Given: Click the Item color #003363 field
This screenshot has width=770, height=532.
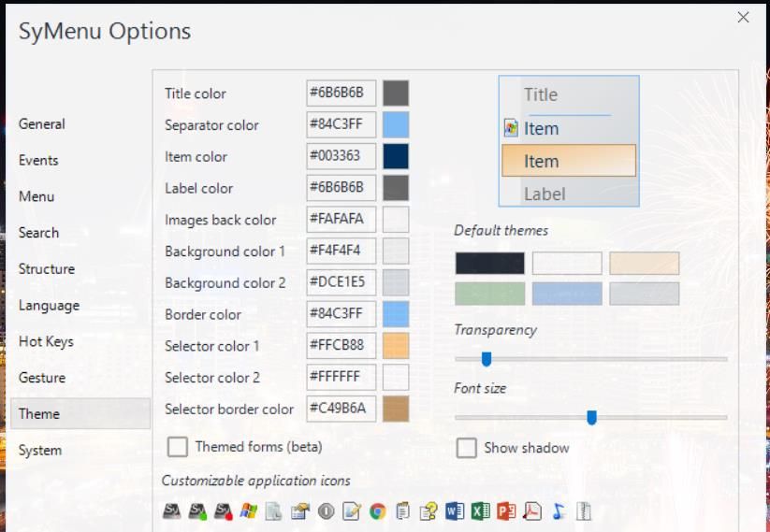Looking at the screenshot, I should click(341, 156).
